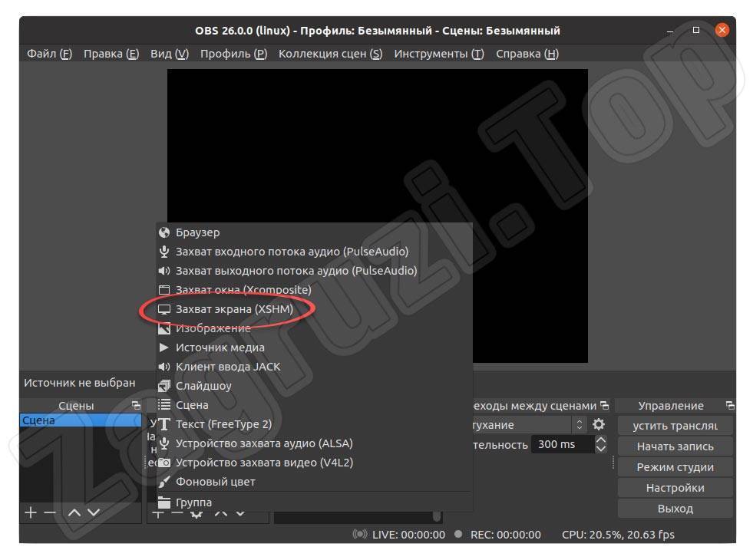The height and width of the screenshot is (560, 753).
Task: Add Текст (FreeType 2) source
Action: pyautogui.click(x=314, y=424)
